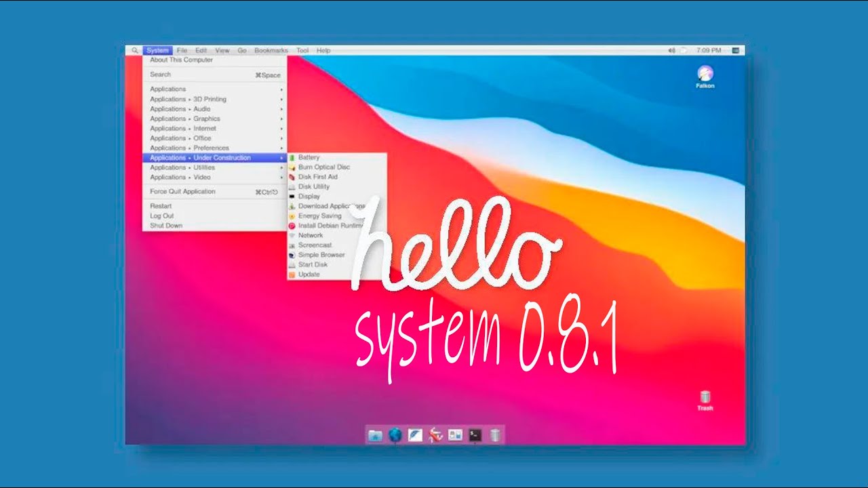Viewport: 868px width, 488px height.
Task: Choose About This Computer
Action: pos(214,60)
